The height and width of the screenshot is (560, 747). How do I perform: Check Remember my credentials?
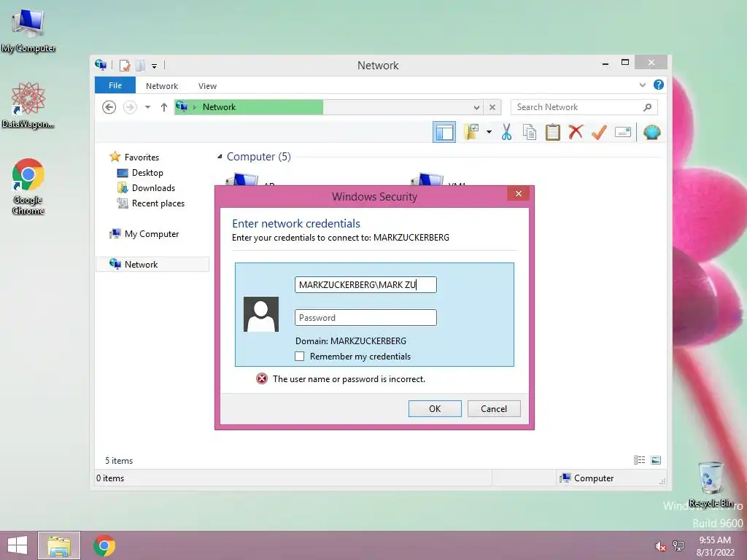tap(299, 356)
